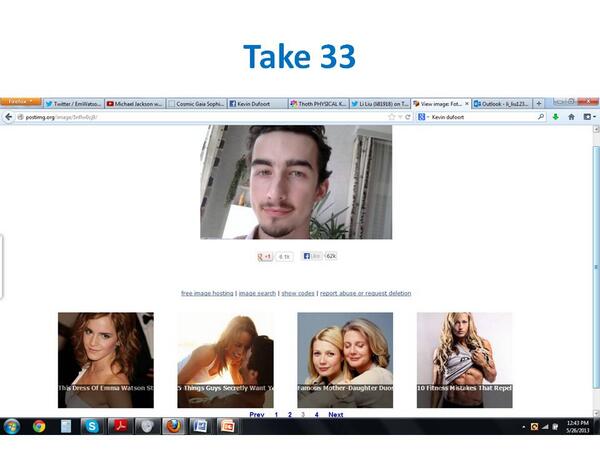Switch to the Twitter / EmWatson tab
600x450 pixels.
(74, 104)
